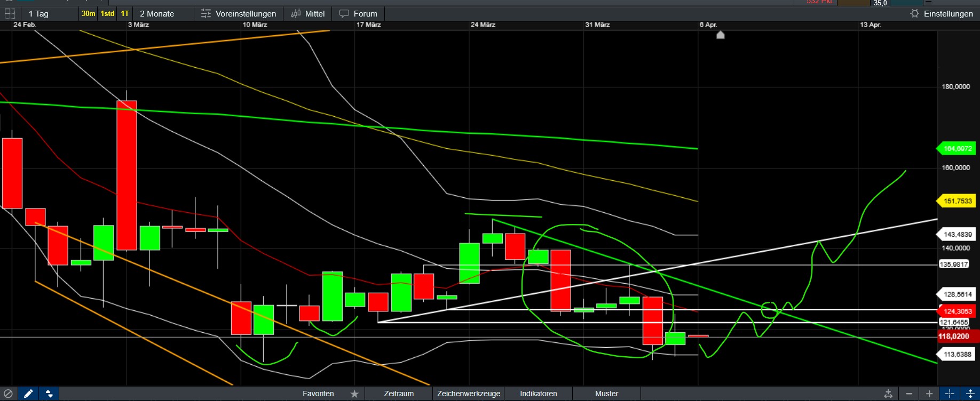Zoom out the chart with minus icon
The height and width of the screenshot is (401, 980).
click(x=909, y=394)
